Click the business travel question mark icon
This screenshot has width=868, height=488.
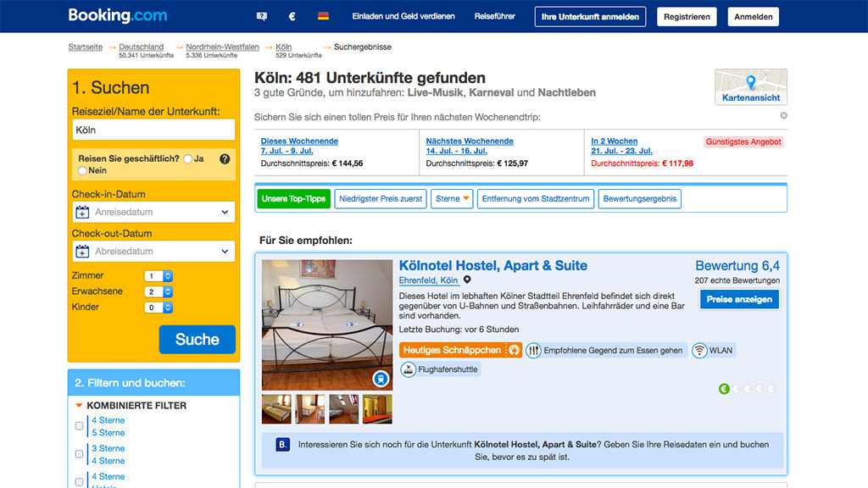coord(225,158)
